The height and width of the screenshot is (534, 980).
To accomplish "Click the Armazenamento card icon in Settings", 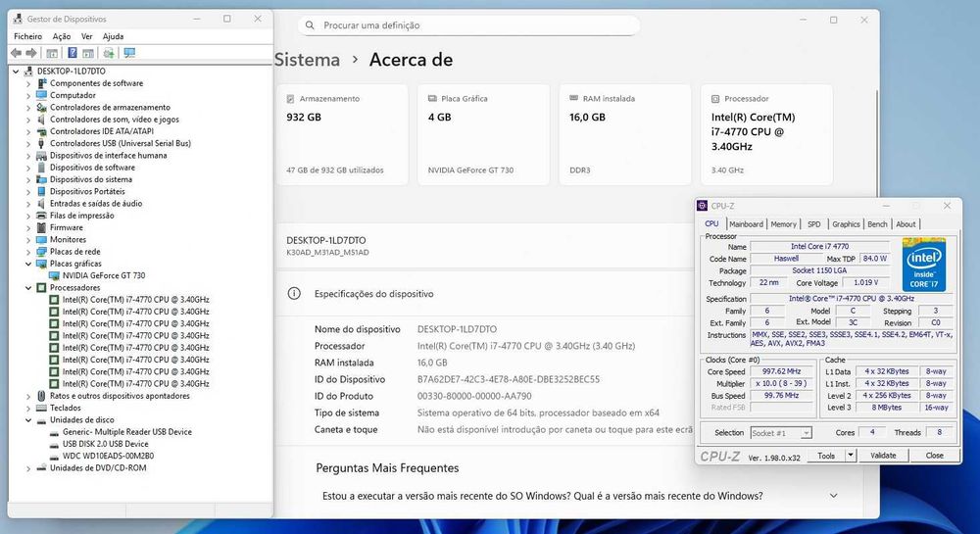I will coord(291,99).
